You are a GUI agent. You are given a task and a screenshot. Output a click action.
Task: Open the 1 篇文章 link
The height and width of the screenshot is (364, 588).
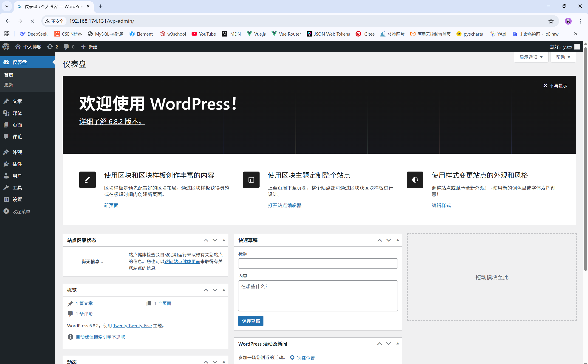pyautogui.click(x=84, y=303)
